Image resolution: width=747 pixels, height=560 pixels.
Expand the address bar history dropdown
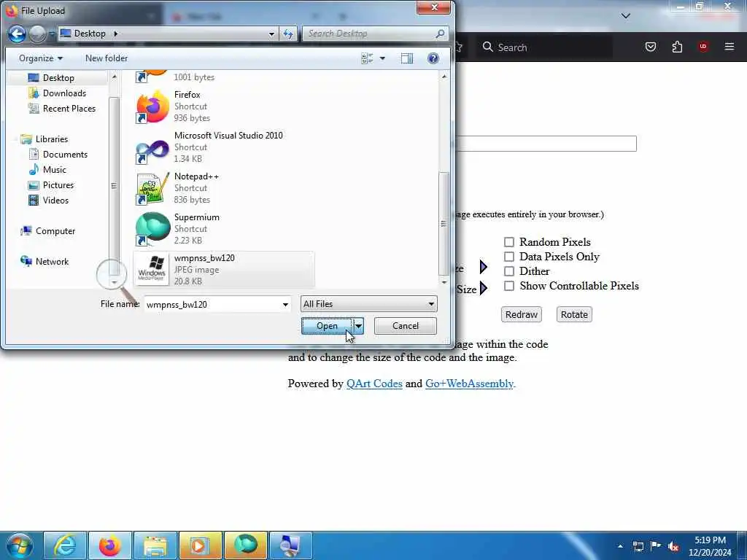(x=271, y=34)
